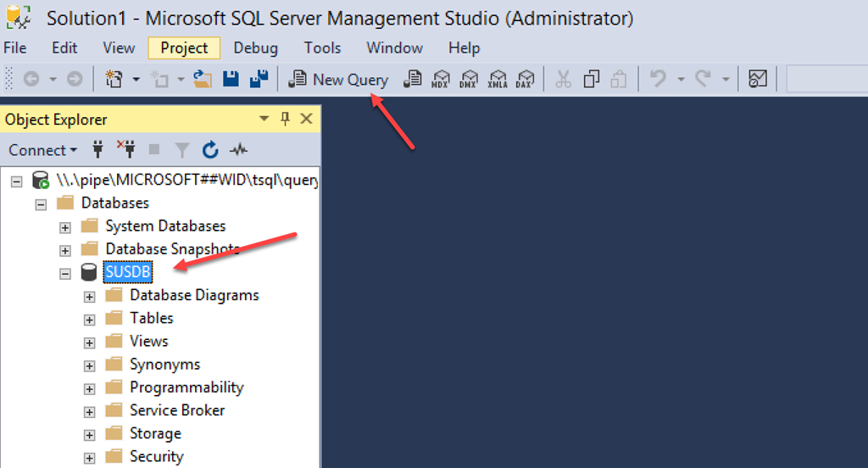The width and height of the screenshot is (868, 468).
Task: Collapse the SUSDB database node
Action: pos(65,273)
